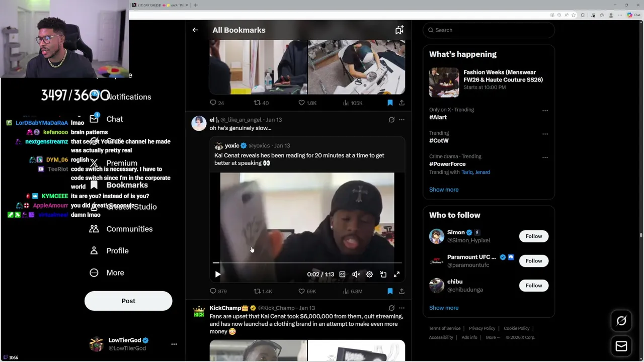This screenshot has width=644, height=362.
Task: Open Bookmarks in the X sidebar
Action: (118, 185)
